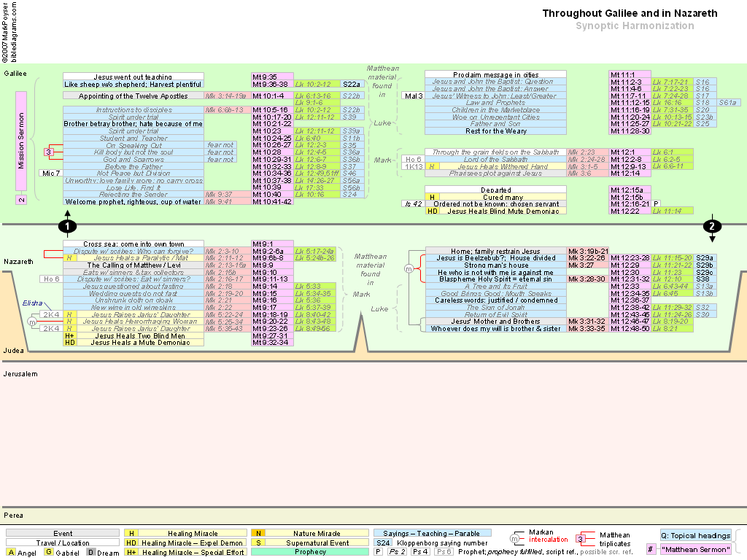Image resolution: width=747 pixels, height=560 pixels.
Task: Click The Calling of Matthew / Levi
Action: coord(133,265)
